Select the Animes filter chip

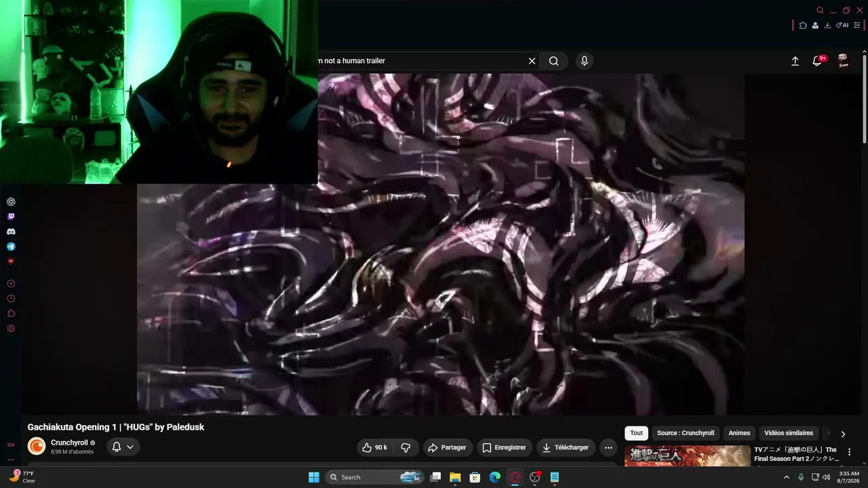[x=739, y=433]
